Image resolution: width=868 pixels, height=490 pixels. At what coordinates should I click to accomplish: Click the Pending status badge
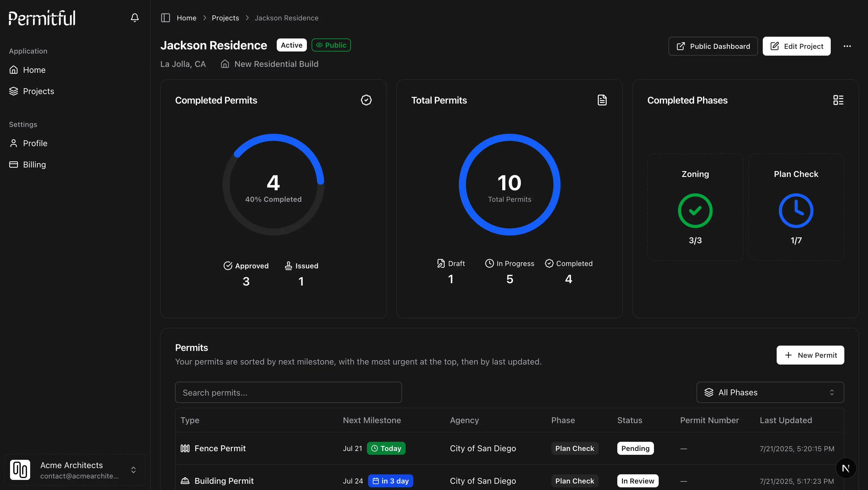point(635,448)
